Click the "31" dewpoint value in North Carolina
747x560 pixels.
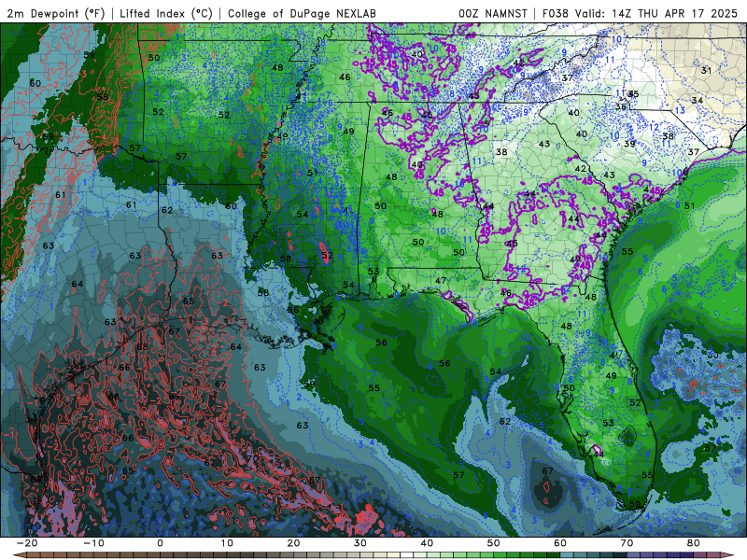click(706, 71)
